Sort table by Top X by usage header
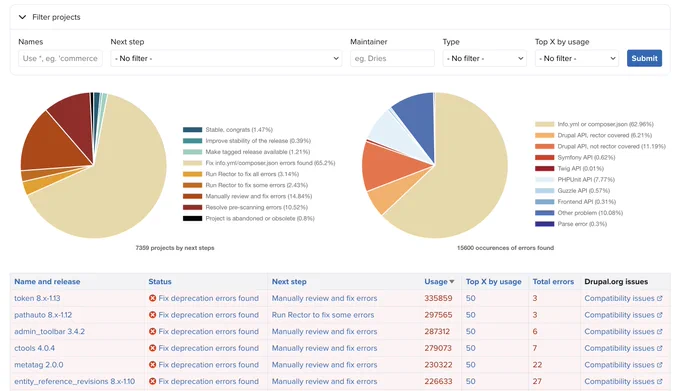This screenshot has width=680, height=391. point(494,282)
